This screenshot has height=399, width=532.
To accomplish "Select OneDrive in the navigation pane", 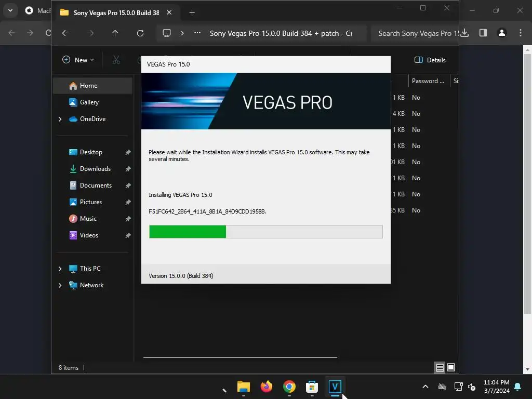I will point(92,119).
